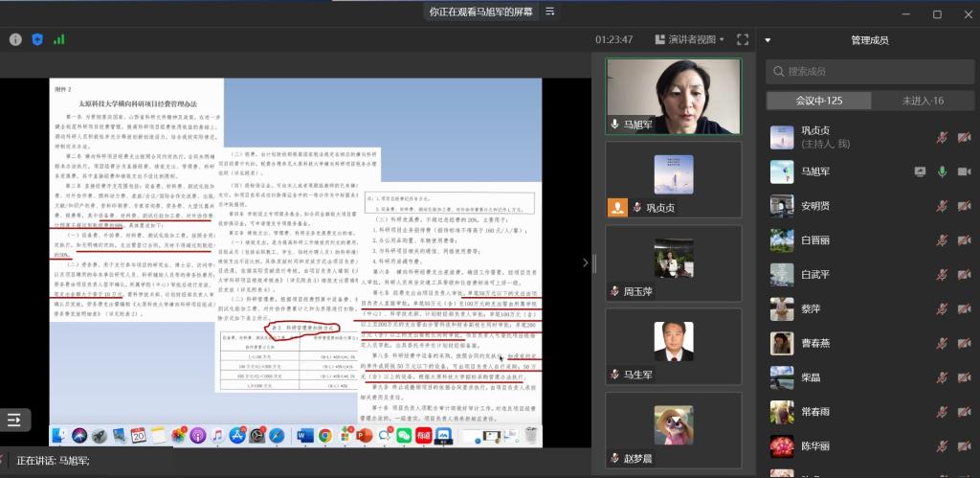Toggle 巩贞贞's camera in the member list

tap(964, 137)
